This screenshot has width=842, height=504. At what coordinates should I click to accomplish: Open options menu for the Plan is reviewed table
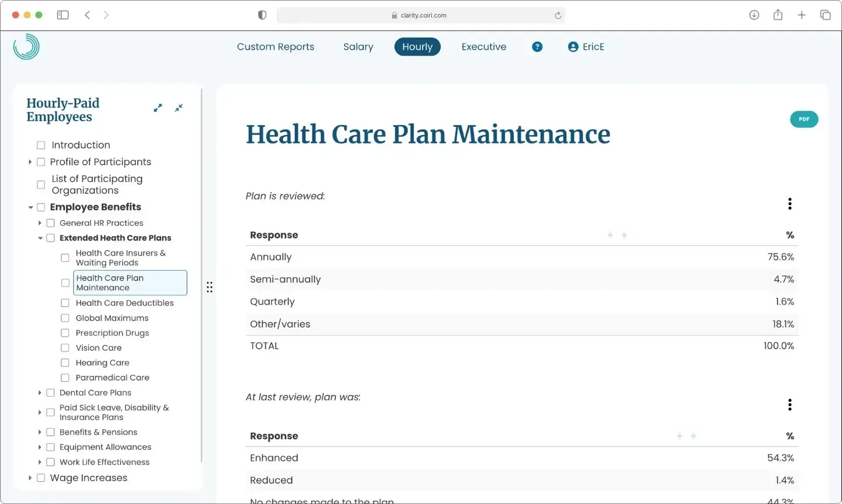pyautogui.click(x=789, y=203)
